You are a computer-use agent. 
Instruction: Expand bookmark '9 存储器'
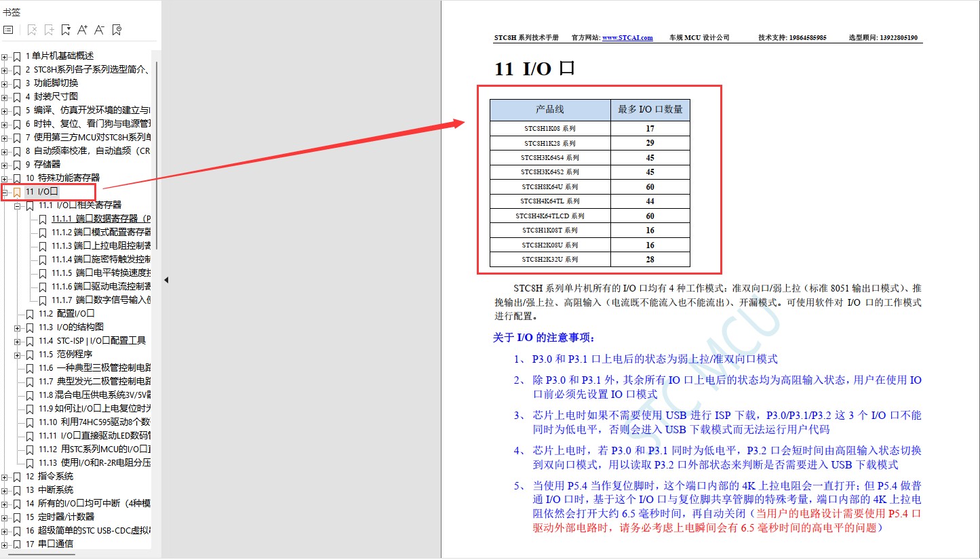(5, 165)
